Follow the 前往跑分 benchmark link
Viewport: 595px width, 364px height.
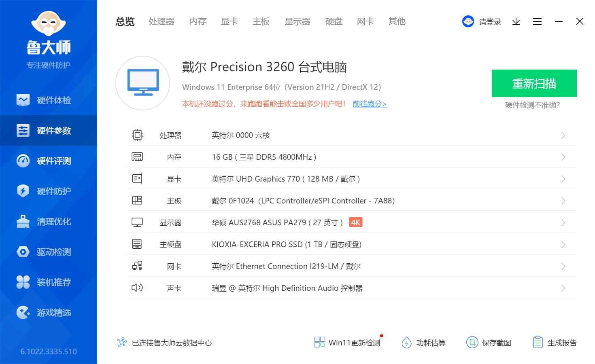pos(369,104)
